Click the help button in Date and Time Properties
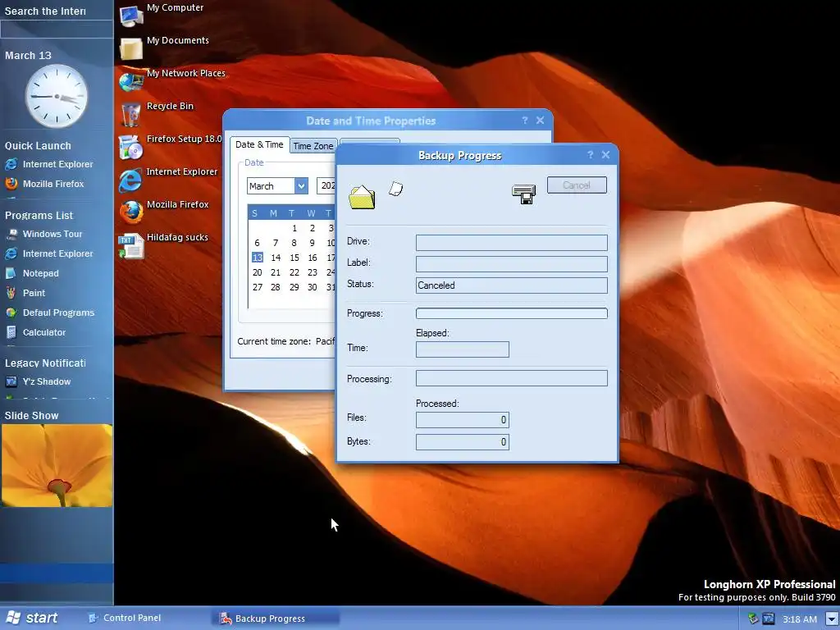 (524, 121)
